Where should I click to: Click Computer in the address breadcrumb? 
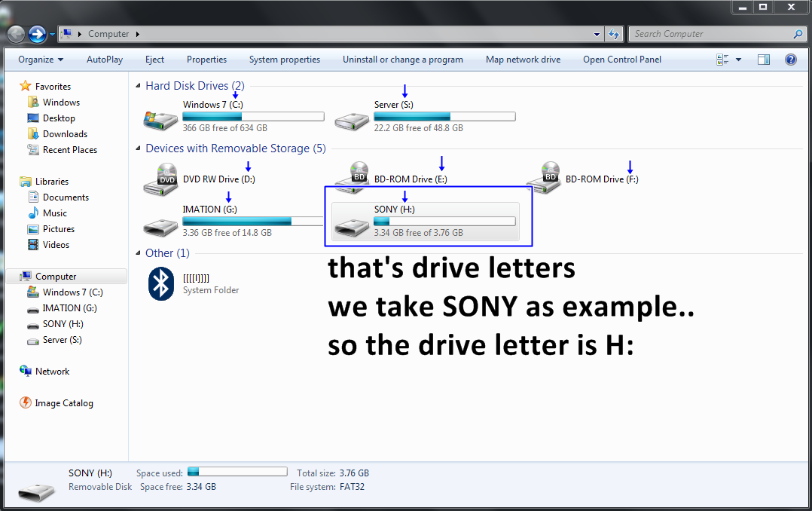[x=108, y=34]
